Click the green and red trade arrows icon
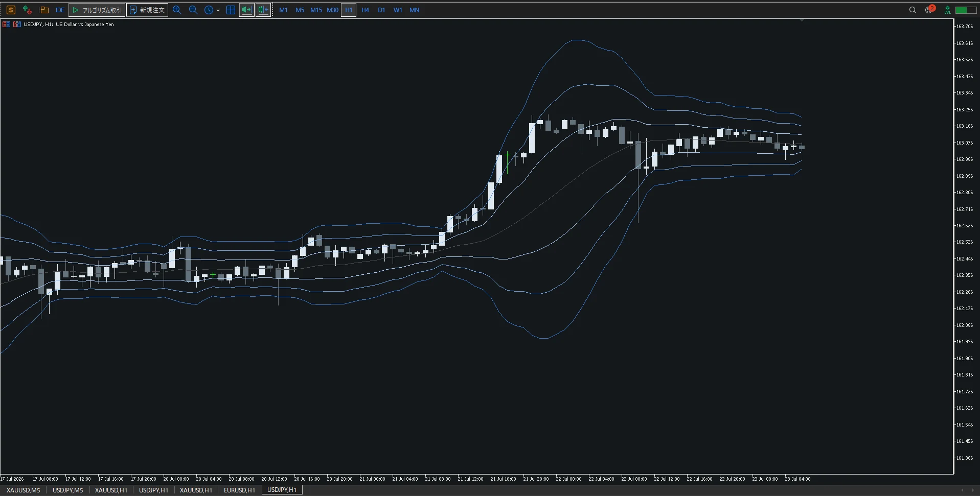The height and width of the screenshot is (496, 980). [27, 10]
